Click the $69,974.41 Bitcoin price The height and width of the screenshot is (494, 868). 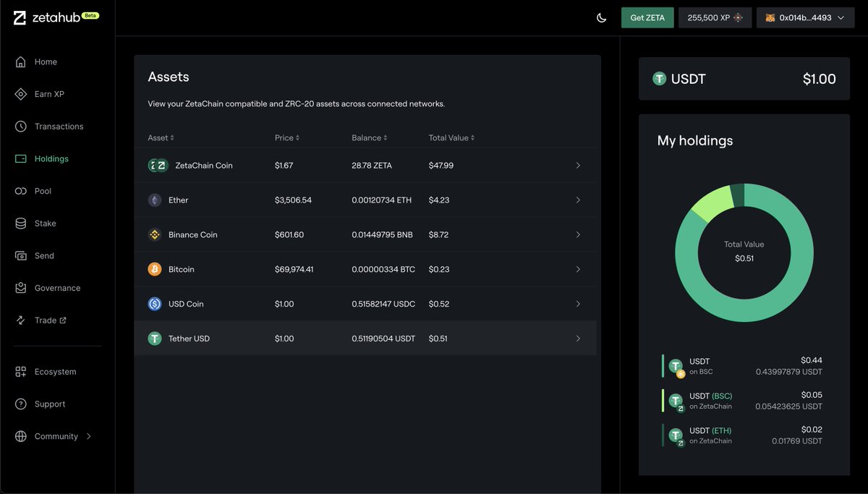coord(294,270)
